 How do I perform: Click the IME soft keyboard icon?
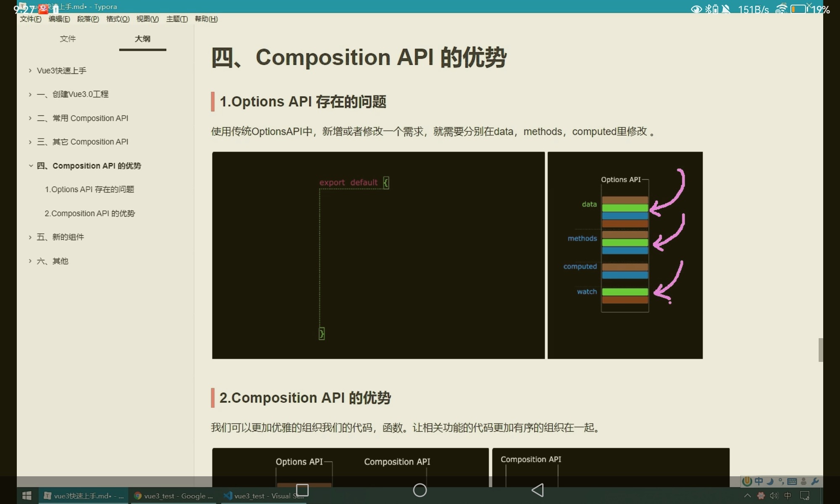pyautogui.click(x=792, y=481)
